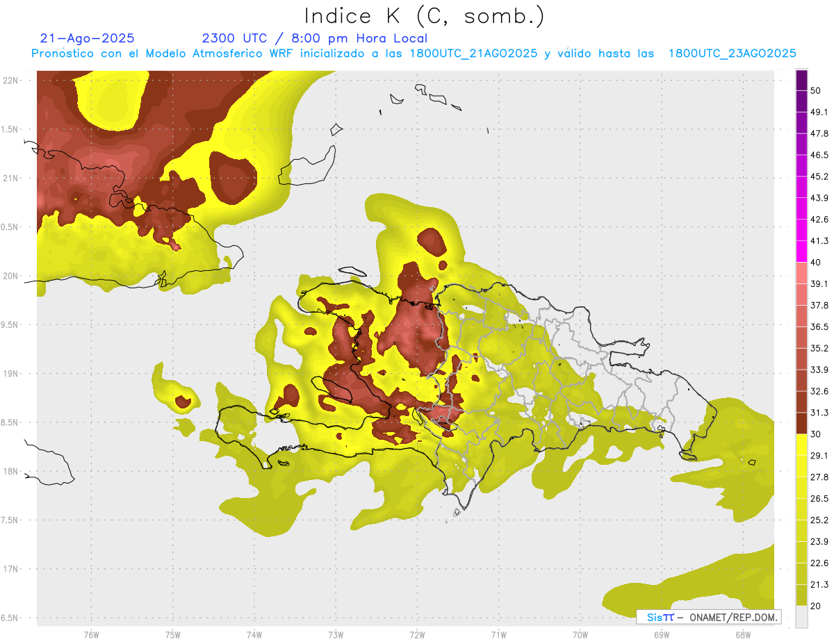Click the "SisTT – ONAMET/REP.DOM." credit box

(708, 617)
